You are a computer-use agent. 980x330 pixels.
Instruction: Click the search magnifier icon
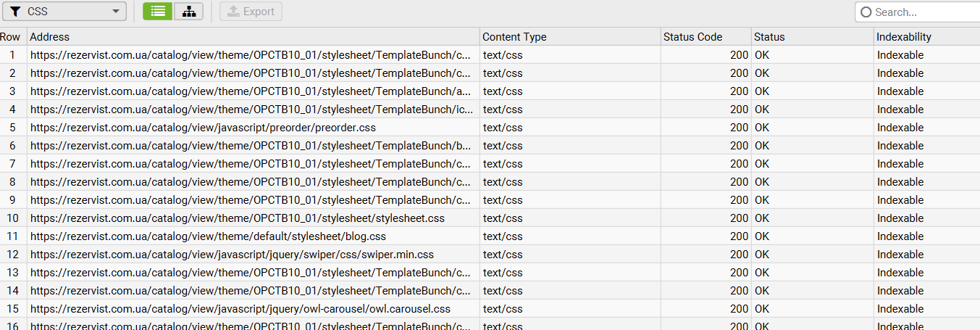[866, 12]
